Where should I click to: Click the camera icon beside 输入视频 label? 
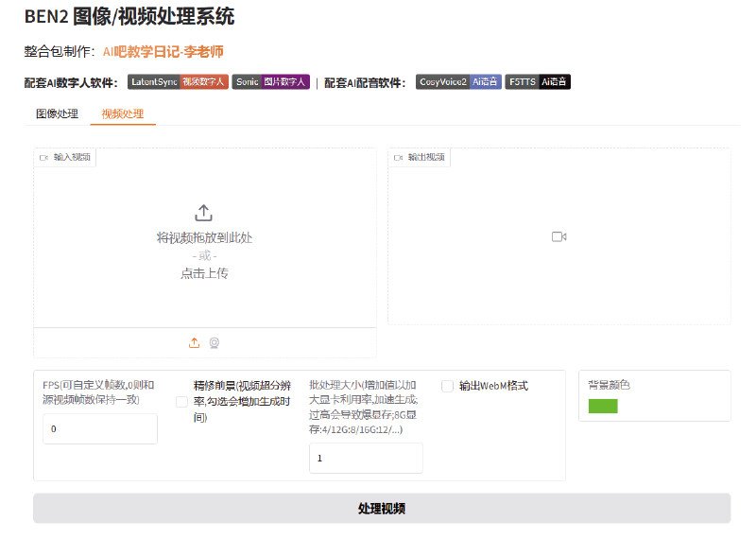click(43, 157)
